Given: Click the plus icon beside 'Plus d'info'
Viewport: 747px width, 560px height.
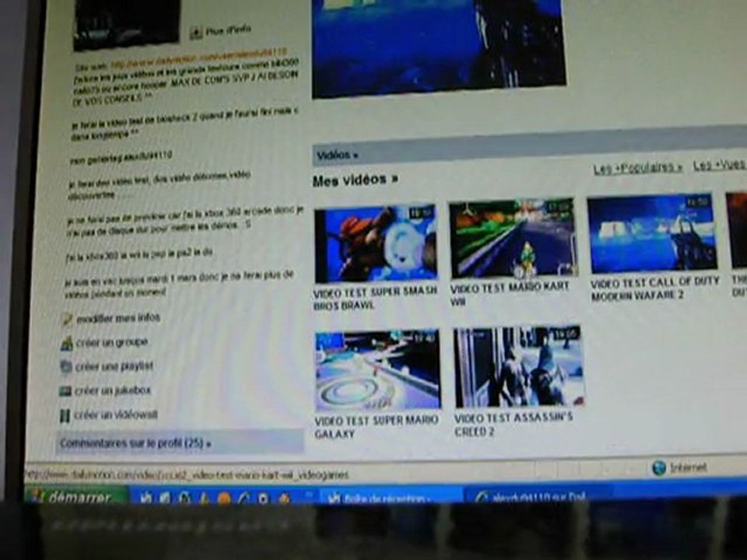Looking at the screenshot, I should pos(196,33).
